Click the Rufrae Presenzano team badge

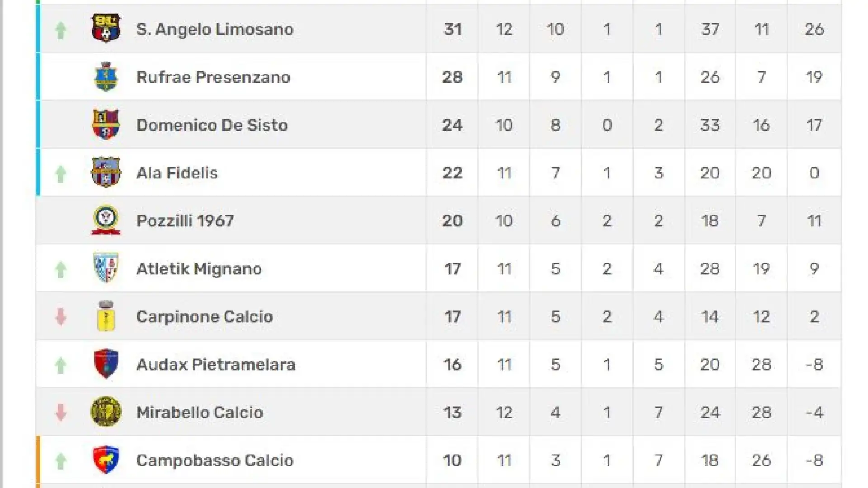[106, 76]
